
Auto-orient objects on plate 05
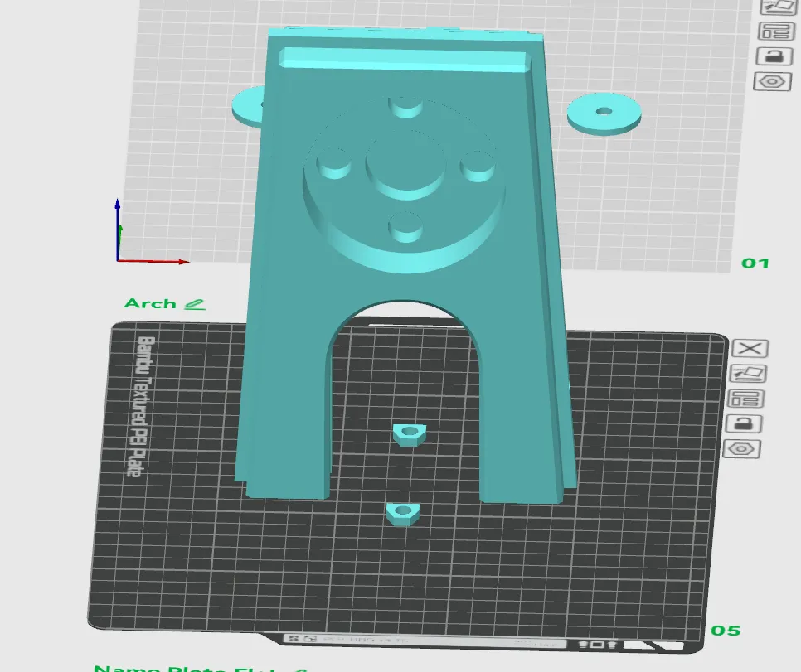[x=749, y=373]
